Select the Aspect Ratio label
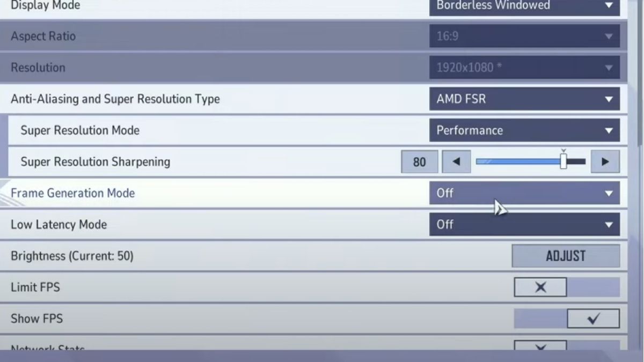This screenshot has width=644, height=362. (43, 36)
